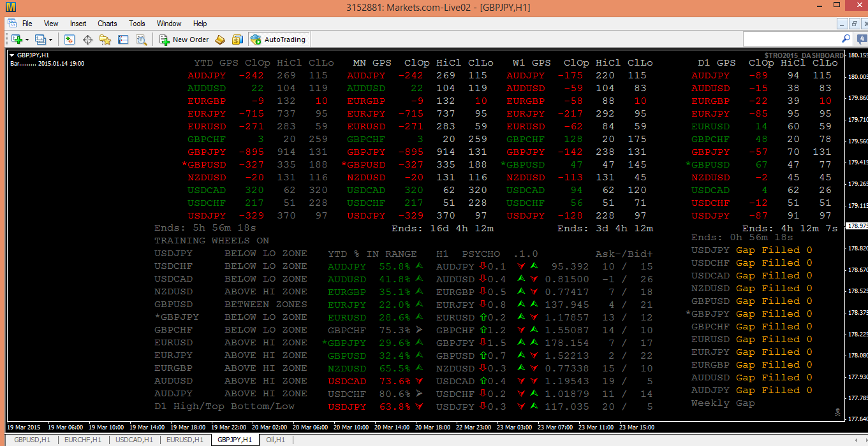Click the deposit funds coins icon

(x=237, y=39)
